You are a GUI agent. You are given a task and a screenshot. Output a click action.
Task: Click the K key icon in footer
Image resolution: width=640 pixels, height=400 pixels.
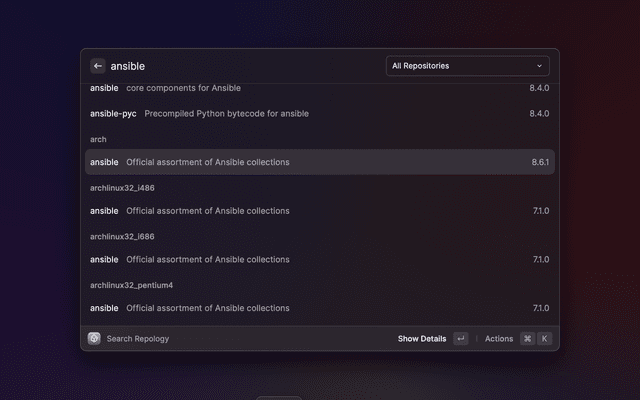click(x=545, y=339)
